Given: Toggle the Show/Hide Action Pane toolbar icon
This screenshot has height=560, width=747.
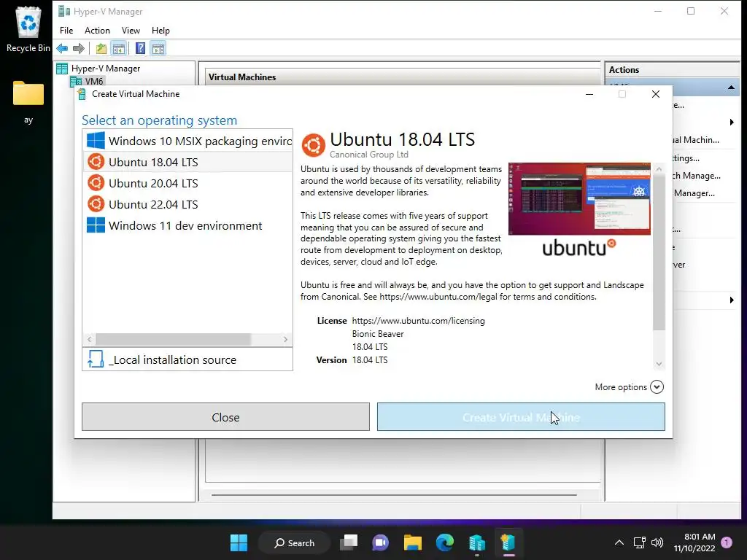Looking at the screenshot, I should point(158,48).
